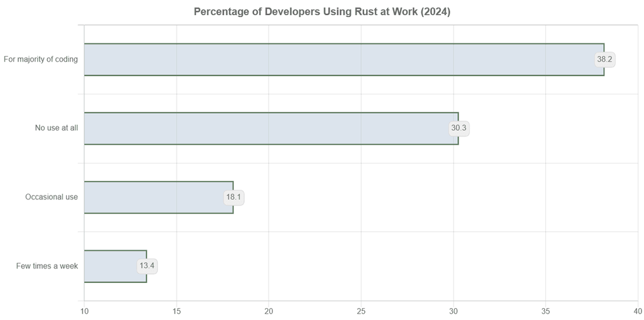The image size is (644, 320).
Task: Select the 'Occasional use' category label
Action: tap(52, 197)
